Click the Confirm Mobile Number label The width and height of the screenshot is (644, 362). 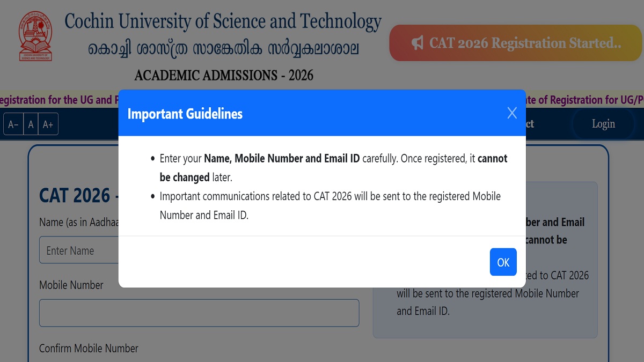[89, 349]
